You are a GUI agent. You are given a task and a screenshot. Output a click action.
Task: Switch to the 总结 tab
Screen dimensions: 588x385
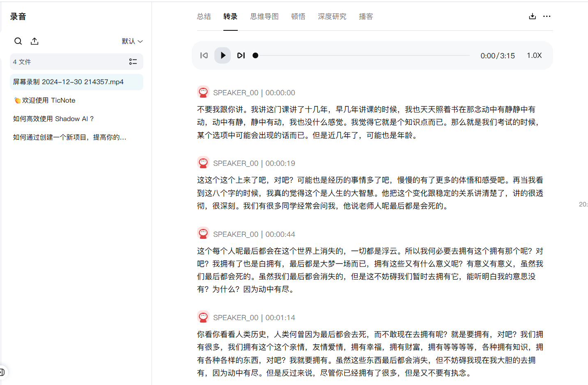tap(204, 16)
